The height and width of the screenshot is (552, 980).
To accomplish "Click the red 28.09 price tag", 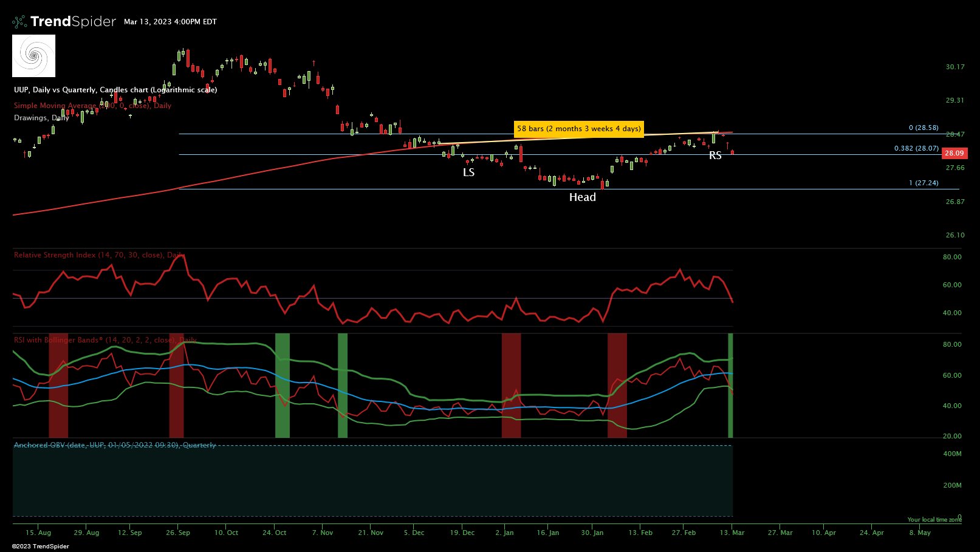I will point(955,154).
